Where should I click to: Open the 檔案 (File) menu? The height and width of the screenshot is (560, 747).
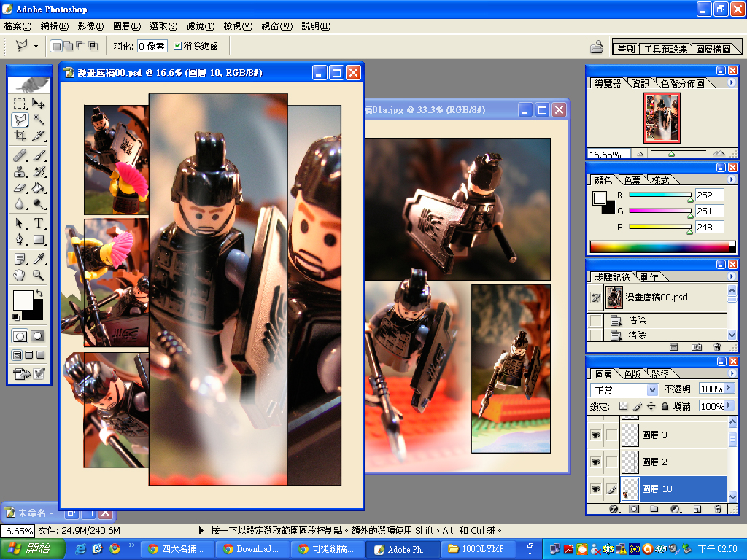(18, 26)
